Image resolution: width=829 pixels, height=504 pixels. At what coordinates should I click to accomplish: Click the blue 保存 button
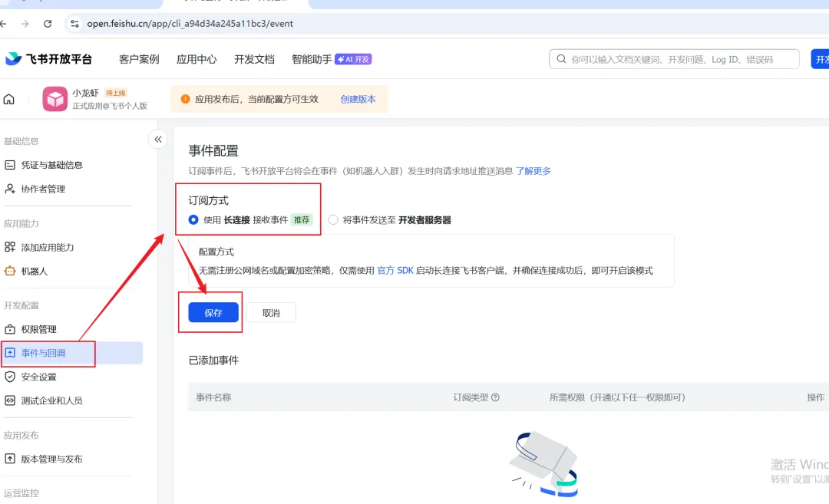click(213, 313)
